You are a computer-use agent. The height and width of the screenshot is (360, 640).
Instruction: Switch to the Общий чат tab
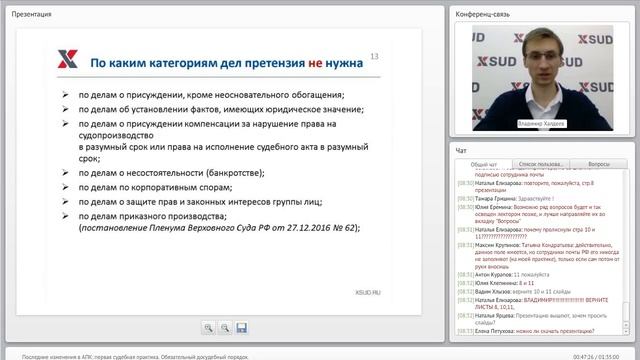click(x=484, y=164)
